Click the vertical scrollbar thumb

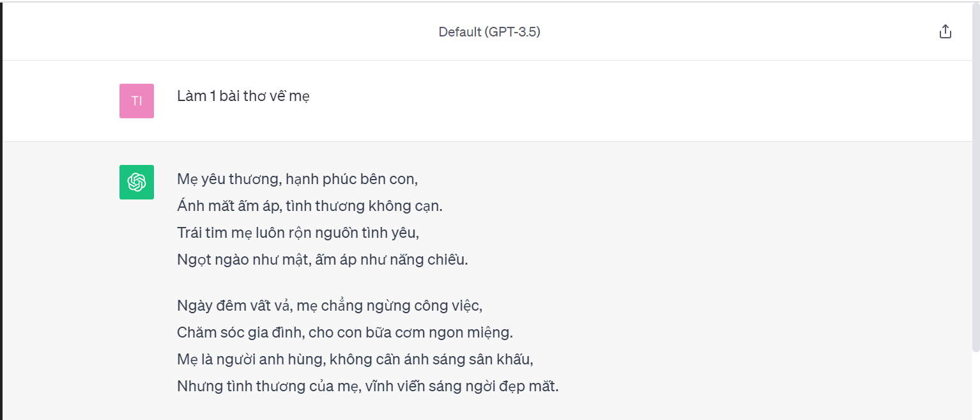976,177
